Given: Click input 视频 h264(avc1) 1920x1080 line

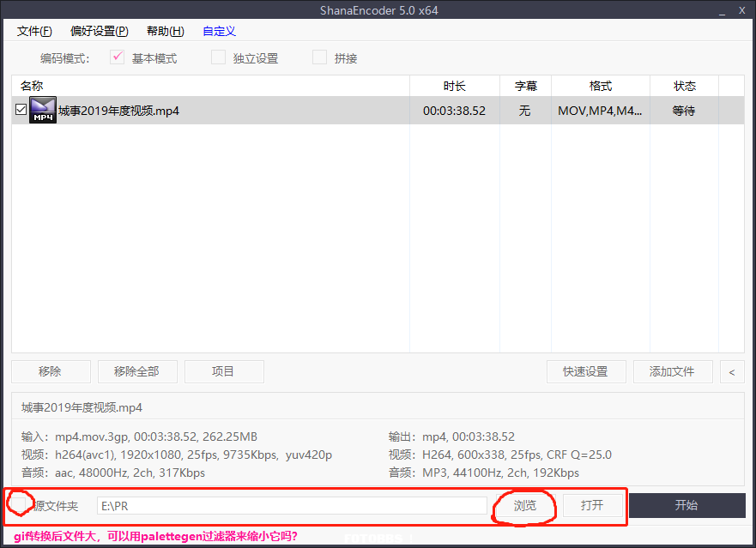Looking at the screenshot, I should point(177,455).
